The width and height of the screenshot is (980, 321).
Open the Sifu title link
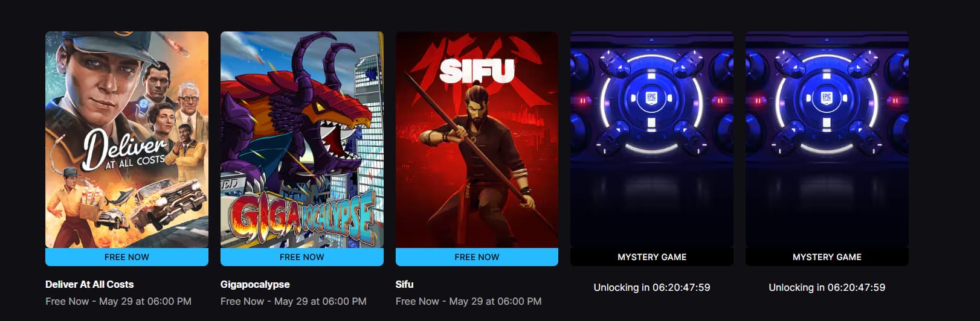coord(405,284)
